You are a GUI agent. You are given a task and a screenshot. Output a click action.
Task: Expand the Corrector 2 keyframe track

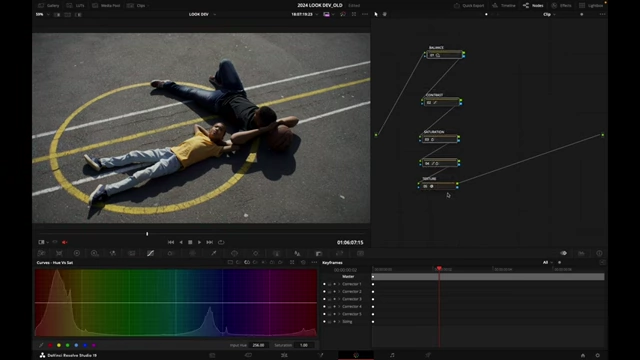[339, 291]
